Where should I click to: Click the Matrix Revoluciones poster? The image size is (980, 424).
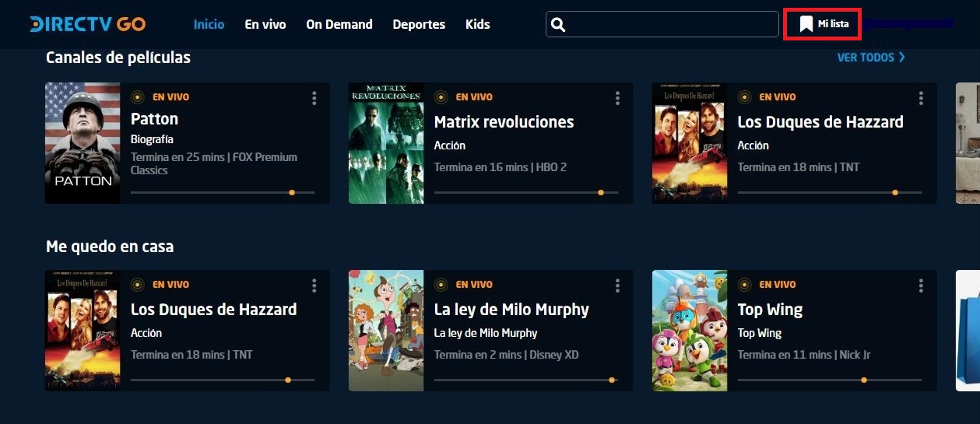386,143
